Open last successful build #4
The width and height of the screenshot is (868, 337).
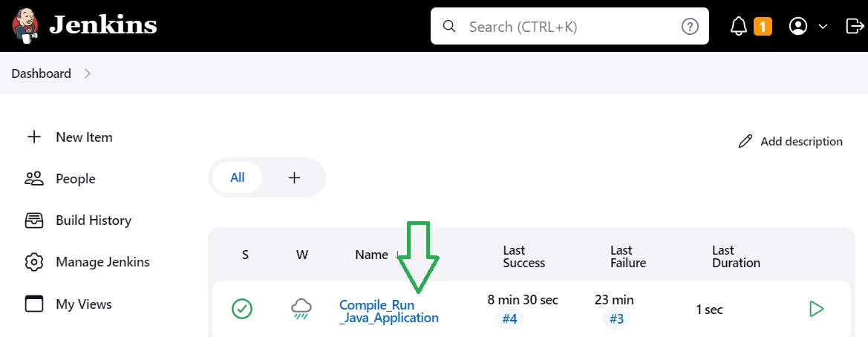[509, 319]
